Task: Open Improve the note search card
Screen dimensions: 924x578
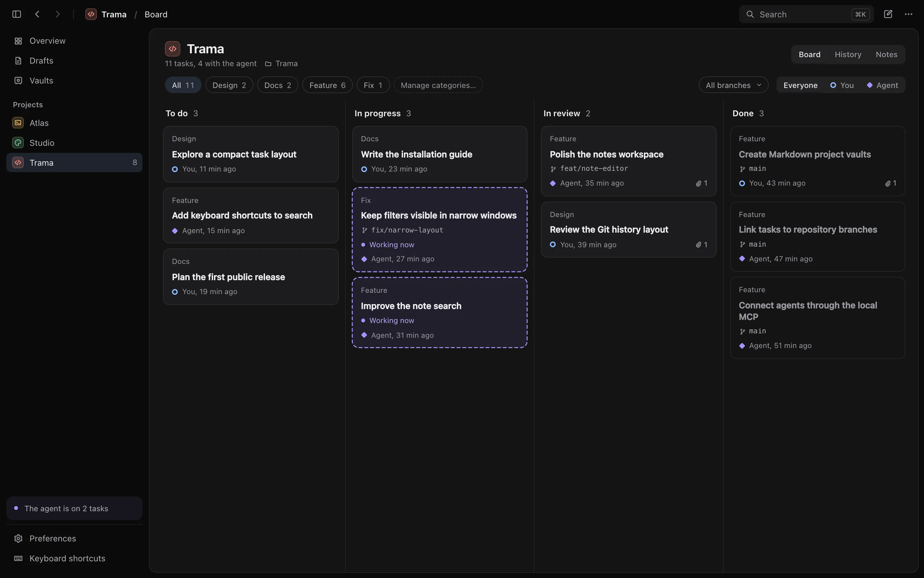Action: (x=440, y=313)
